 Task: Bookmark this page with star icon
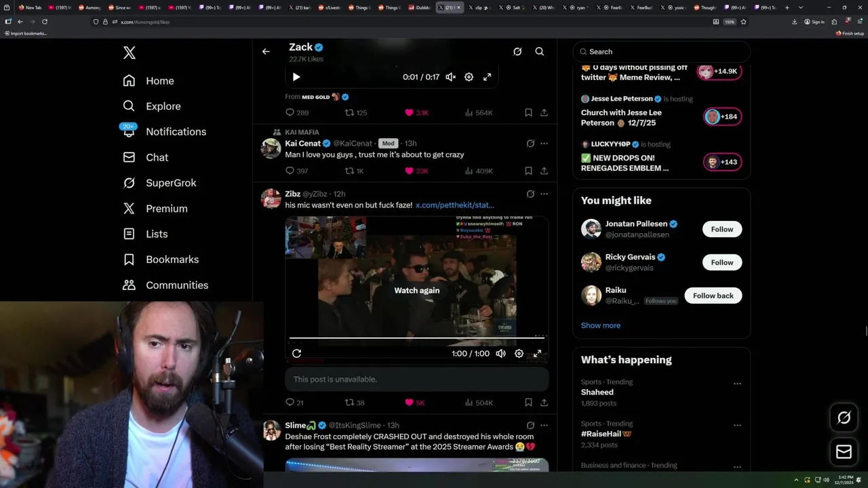tap(743, 22)
